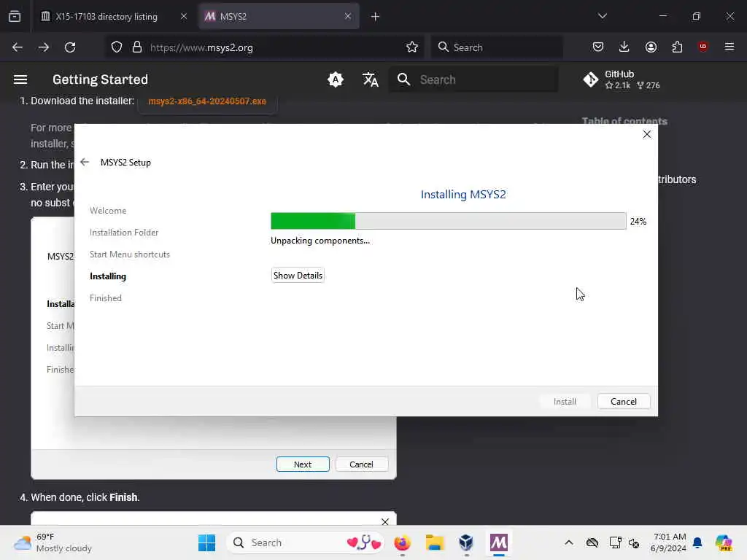Viewport: 747px width, 560px height.
Task: Open Firefox tab list icon at far left
Action: point(15,16)
